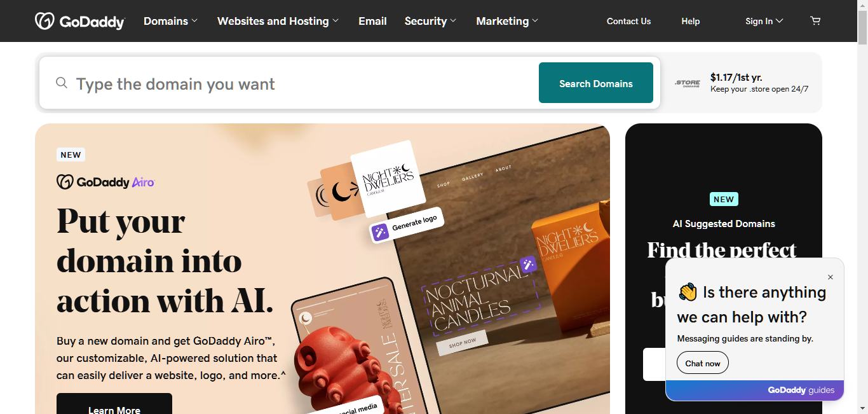Open the Marketing menu
Image resolution: width=868 pixels, height=414 pixels.
pyautogui.click(x=507, y=21)
